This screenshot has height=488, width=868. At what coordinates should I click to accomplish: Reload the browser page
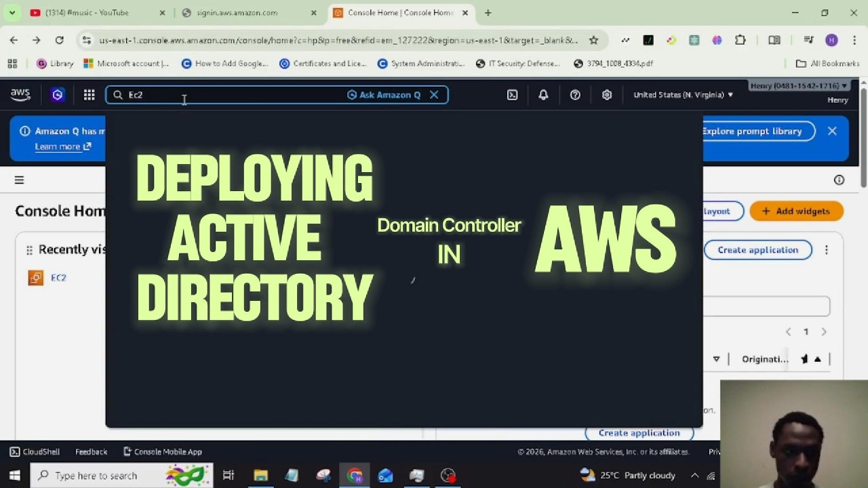(x=59, y=40)
